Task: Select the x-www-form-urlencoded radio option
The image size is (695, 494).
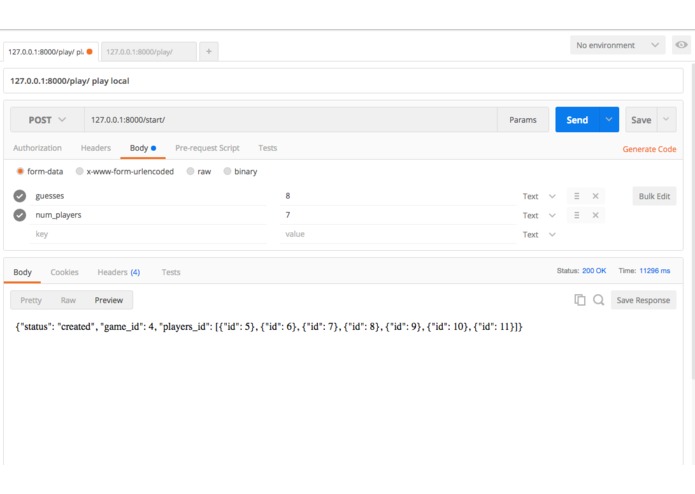Action: (79, 171)
